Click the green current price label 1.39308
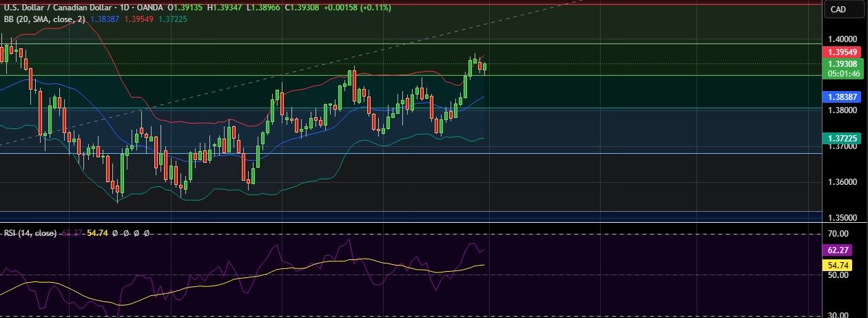Image resolution: width=868 pixels, height=318 pixels. (842, 63)
